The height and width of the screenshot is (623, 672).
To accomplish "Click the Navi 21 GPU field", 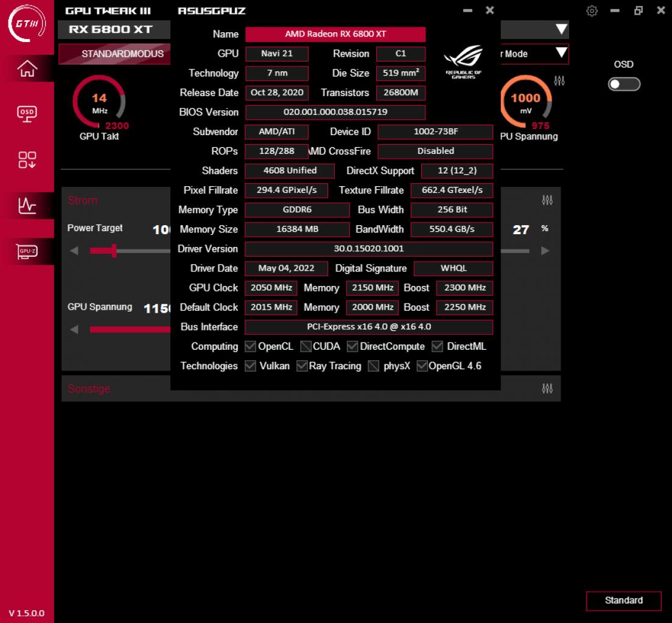I will (277, 54).
